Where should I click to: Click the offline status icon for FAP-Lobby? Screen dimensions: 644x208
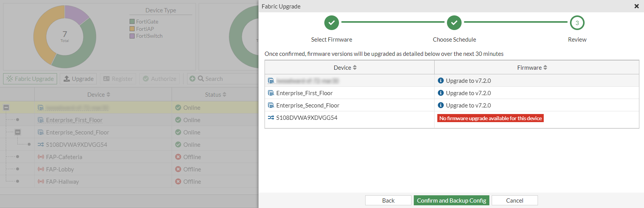coord(178,169)
